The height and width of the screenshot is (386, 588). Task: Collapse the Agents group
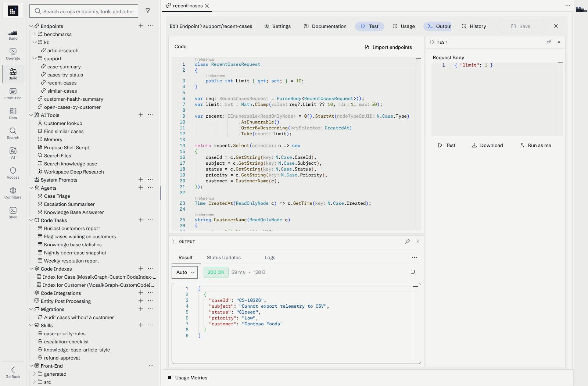point(31,188)
